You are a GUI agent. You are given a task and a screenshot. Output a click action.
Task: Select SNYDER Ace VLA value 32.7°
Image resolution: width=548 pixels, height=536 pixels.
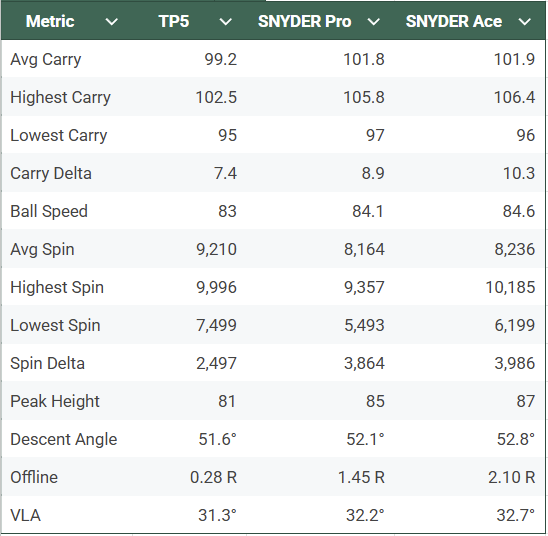(515, 515)
